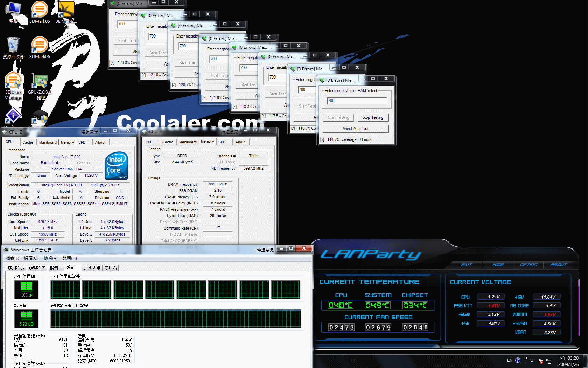Open the Task Manager View (檢視) menu
The image size is (588, 368).
51,258
